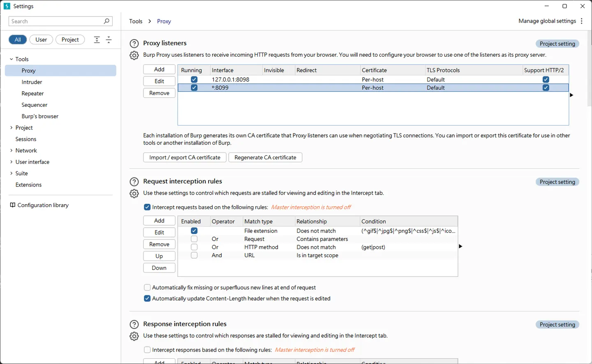The width and height of the screenshot is (592, 364).
Task: Expand the Network tree node
Action: coord(12,151)
